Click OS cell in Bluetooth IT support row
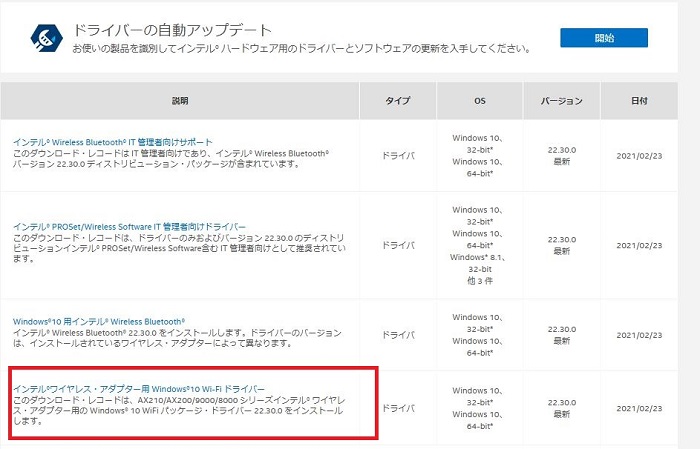This screenshot has width=700, height=449. pos(479,156)
